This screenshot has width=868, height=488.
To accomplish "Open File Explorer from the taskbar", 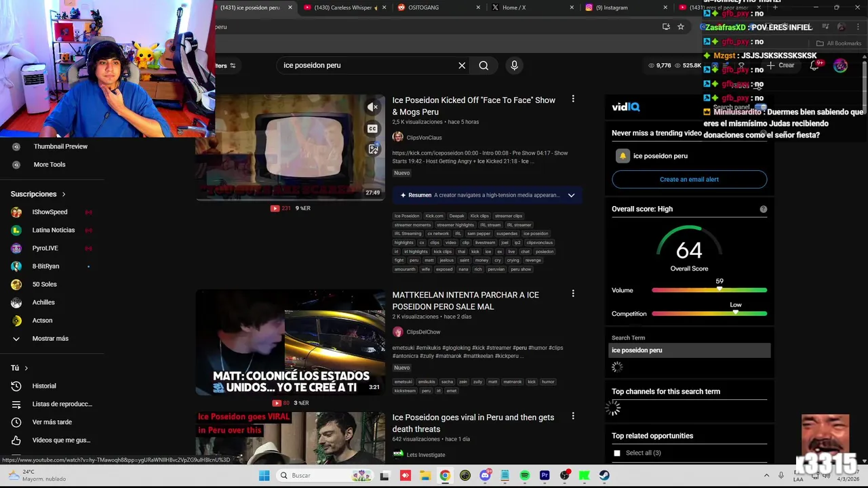I will [x=425, y=475].
